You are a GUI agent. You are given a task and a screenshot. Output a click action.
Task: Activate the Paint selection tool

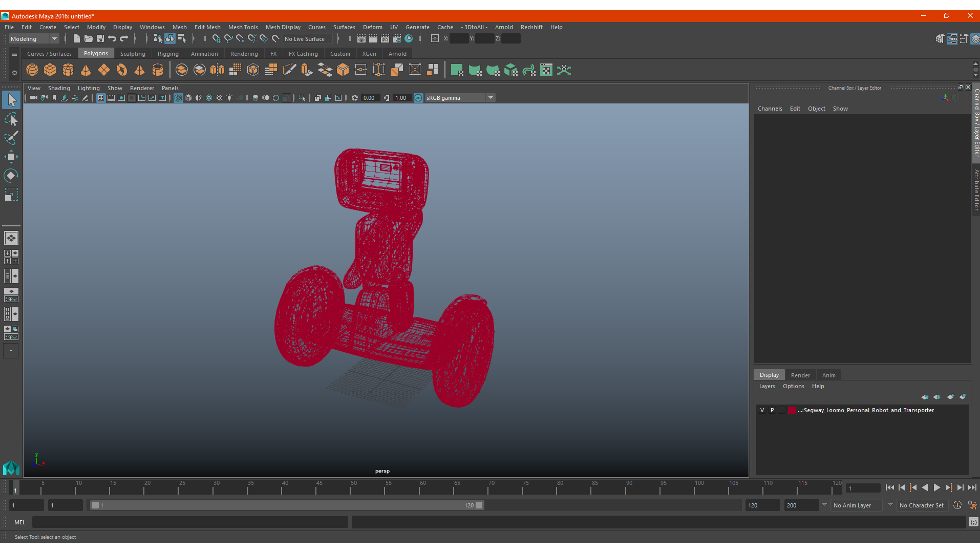tap(11, 138)
